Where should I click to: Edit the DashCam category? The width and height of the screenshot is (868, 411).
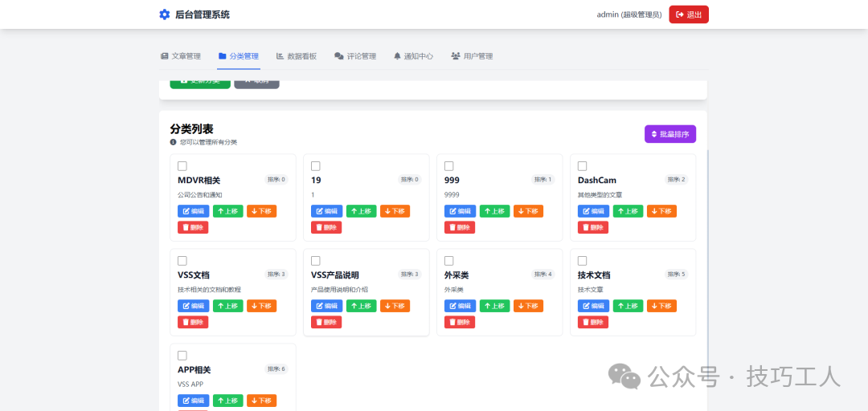tap(593, 211)
